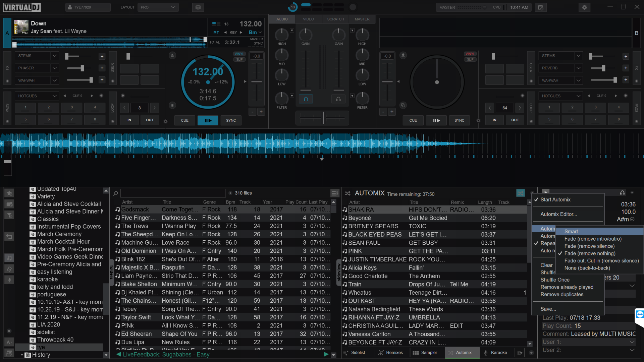The height and width of the screenshot is (362, 644).
Task: Click the music note sidebar icon
Action: [9, 258]
